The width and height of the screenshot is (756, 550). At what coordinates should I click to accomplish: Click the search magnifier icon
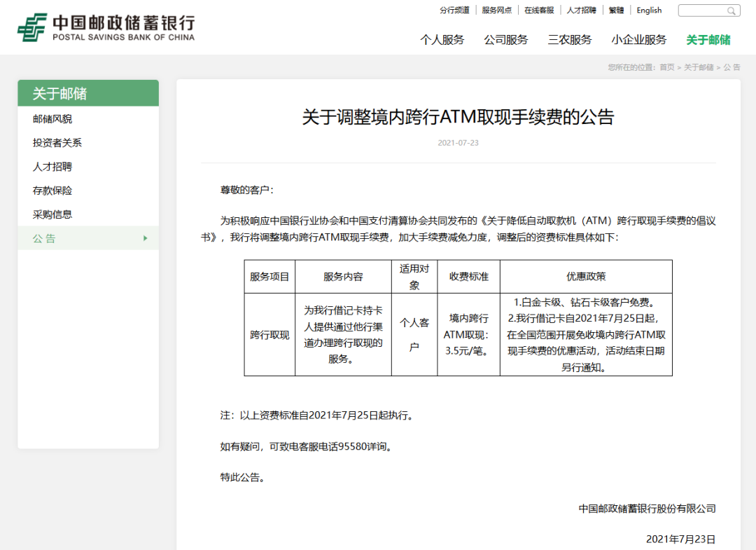point(732,10)
